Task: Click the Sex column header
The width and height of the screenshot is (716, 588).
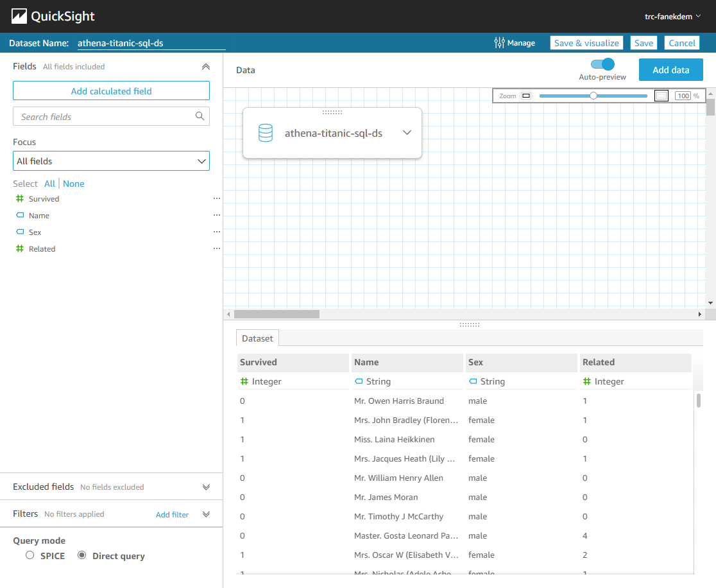Action: tap(522, 362)
